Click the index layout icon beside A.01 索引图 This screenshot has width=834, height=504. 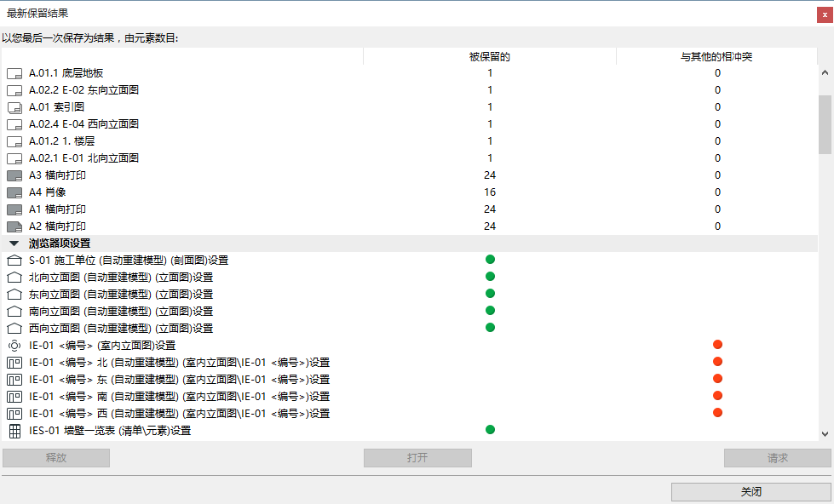click(x=14, y=106)
